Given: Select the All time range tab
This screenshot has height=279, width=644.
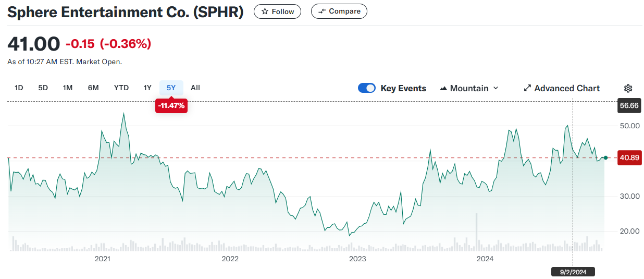Looking at the screenshot, I should 195,88.
